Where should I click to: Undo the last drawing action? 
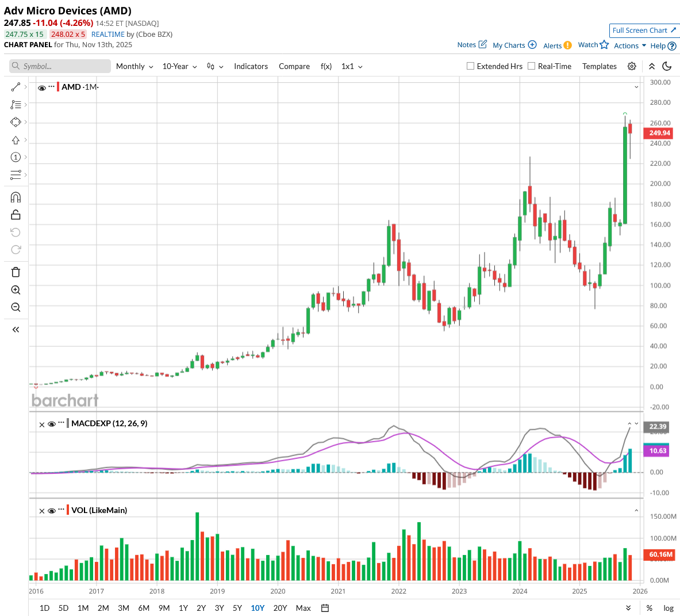tap(16, 232)
